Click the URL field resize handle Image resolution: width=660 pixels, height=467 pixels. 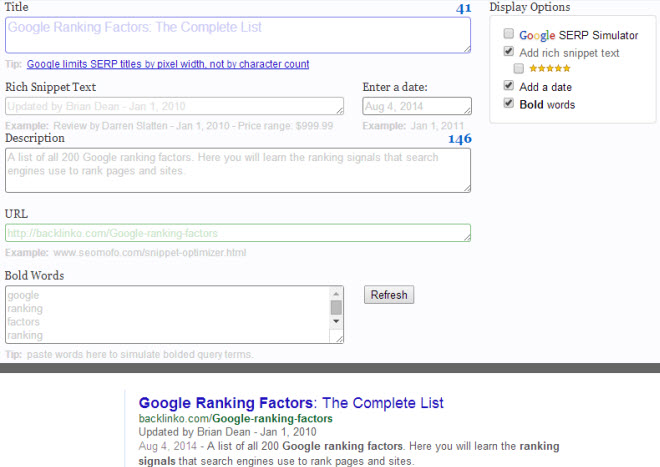coord(467,238)
